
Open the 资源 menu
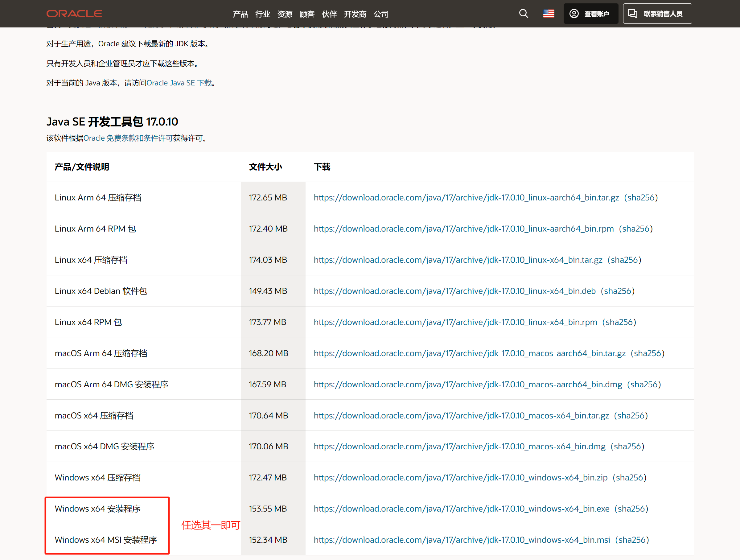(x=285, y=14)
